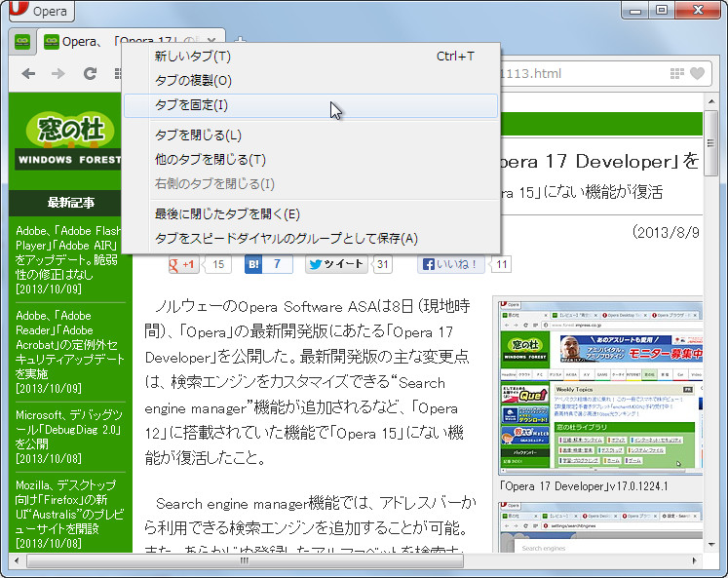
Task: Click the address bar URL field
Action: point(583,73)
